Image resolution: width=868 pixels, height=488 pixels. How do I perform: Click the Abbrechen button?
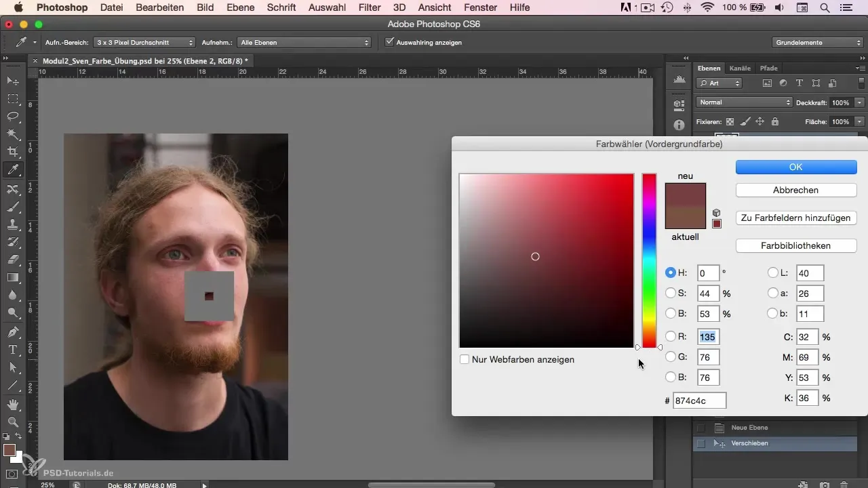tap(796, 190)
